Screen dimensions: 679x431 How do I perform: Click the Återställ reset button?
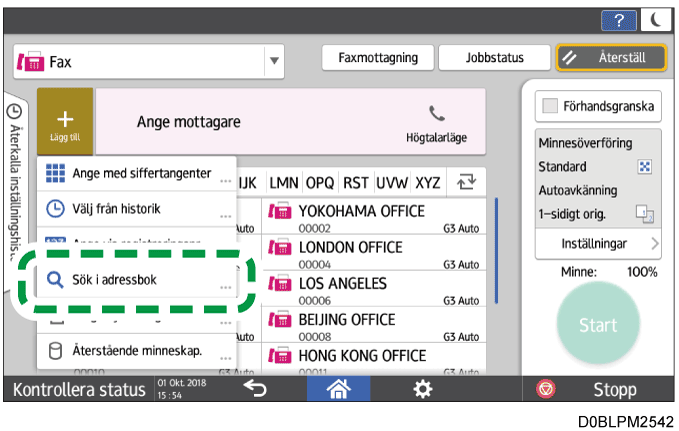(607, 58)
